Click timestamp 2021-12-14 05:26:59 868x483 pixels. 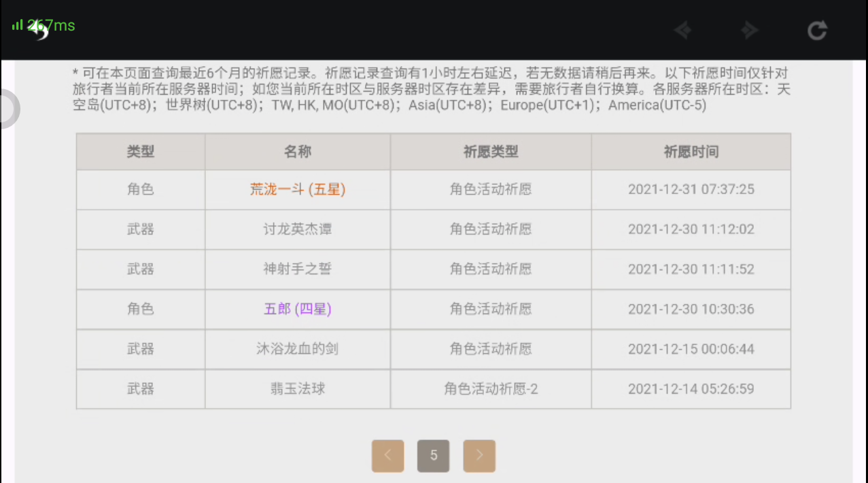pos(691,389)
